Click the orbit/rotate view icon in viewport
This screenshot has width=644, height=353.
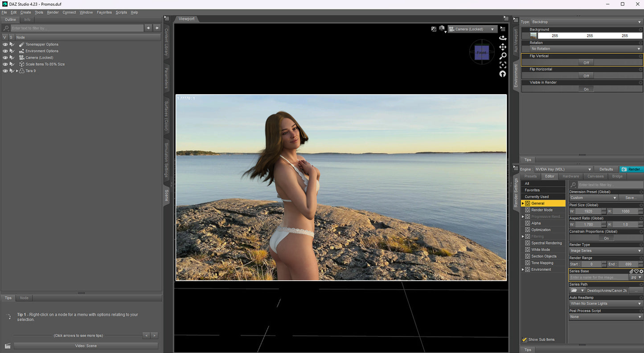pyautogui.click(x=503, y=38)
